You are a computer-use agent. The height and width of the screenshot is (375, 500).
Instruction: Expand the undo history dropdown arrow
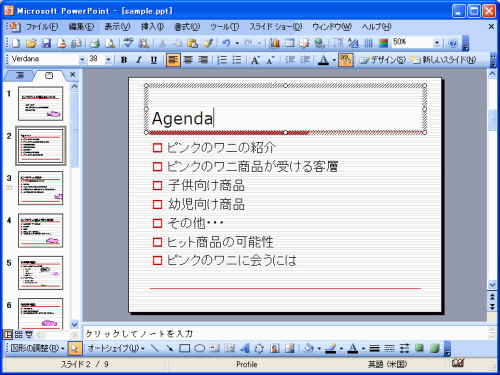click(x=237, y=43)
